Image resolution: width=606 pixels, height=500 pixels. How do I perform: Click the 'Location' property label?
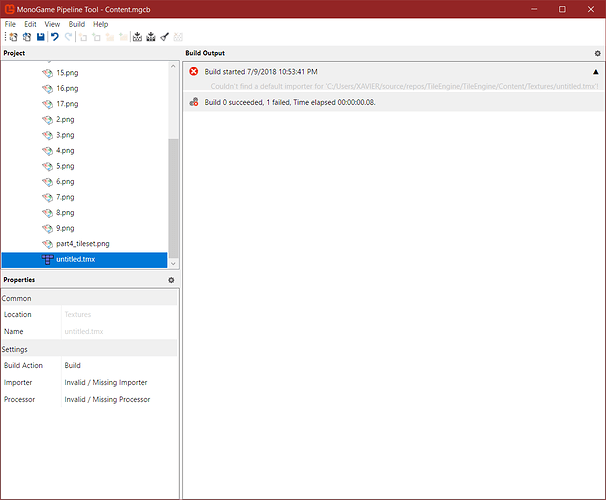pos(17,315)
